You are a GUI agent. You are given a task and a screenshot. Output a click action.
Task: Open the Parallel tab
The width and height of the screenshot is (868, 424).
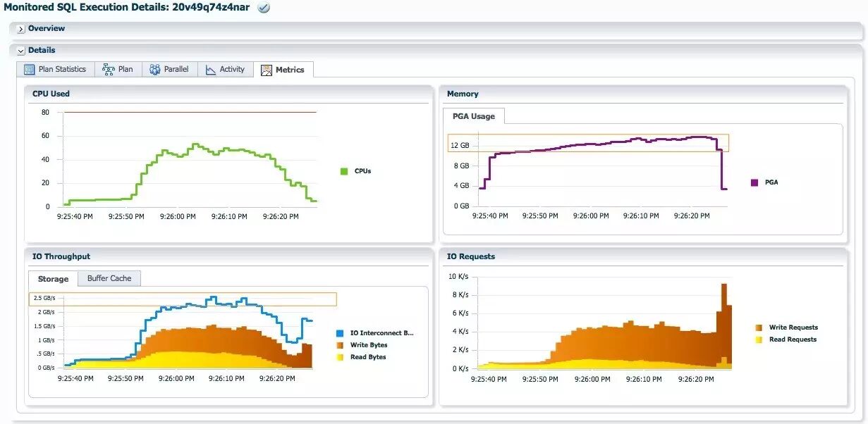pyautogui.click(x=169, y=69)
